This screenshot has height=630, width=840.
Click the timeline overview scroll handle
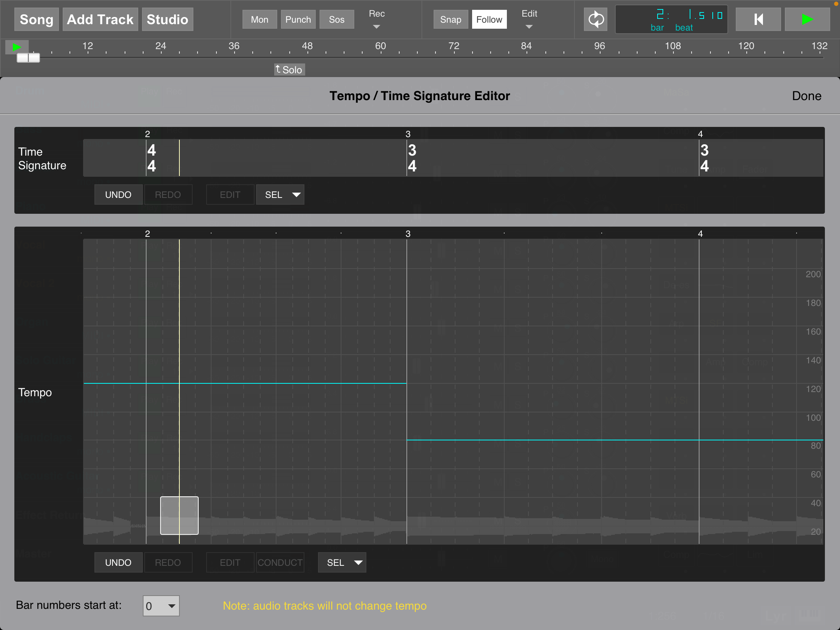click(x=28, y=58)
